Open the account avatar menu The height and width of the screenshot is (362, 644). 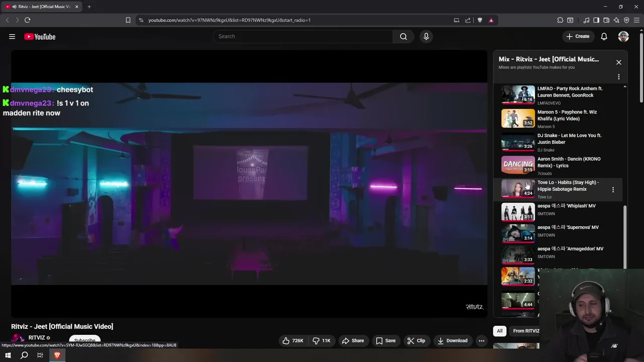pos(623,36)
